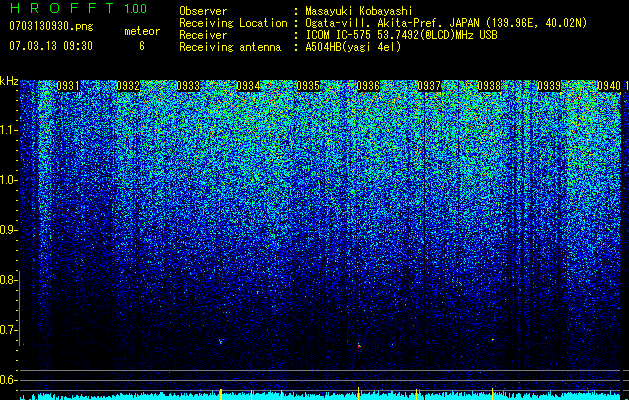Click the 0933 time label
This screenshot has width=629, height=400.
coord(188,86)
